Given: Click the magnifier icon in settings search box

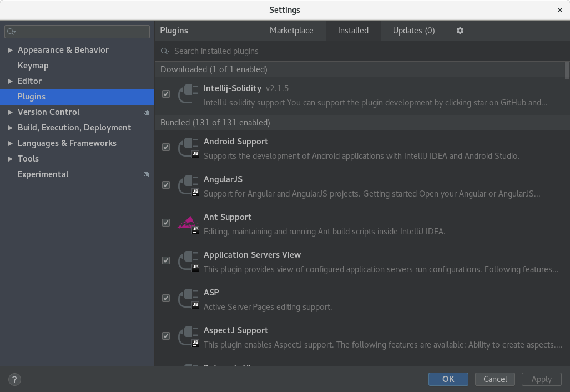Looking at the screenshot, I should [x=12, y=32].
